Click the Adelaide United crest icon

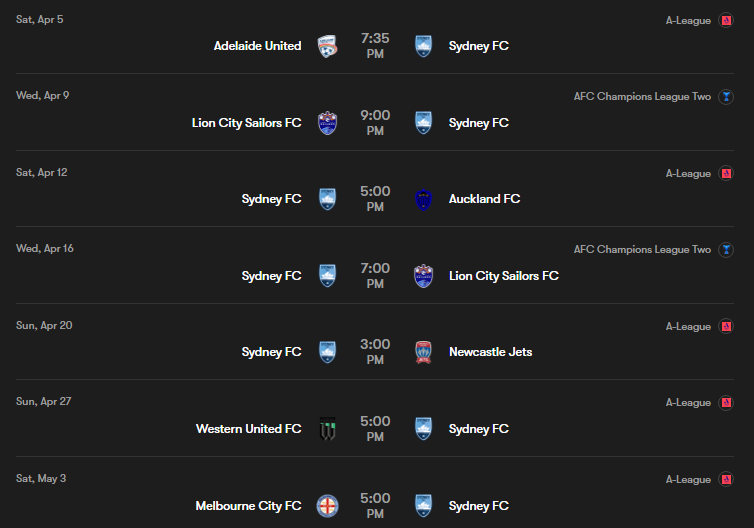[x=327, y=46]
